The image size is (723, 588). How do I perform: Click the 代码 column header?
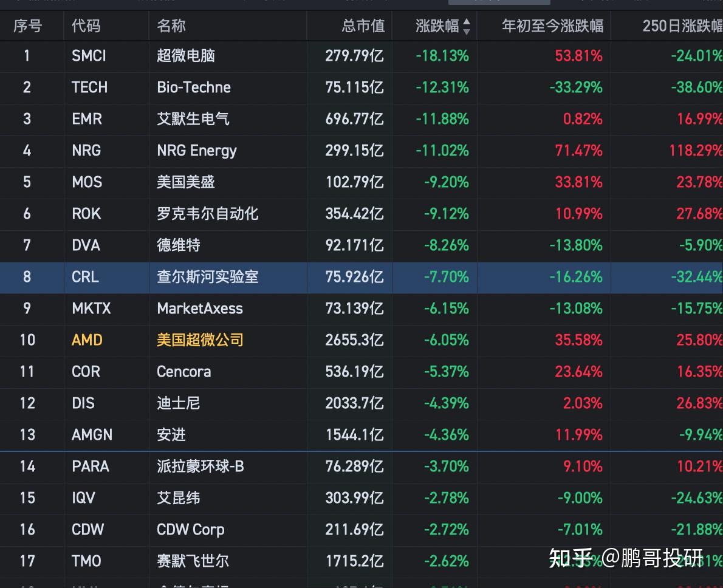coord(86,26)
